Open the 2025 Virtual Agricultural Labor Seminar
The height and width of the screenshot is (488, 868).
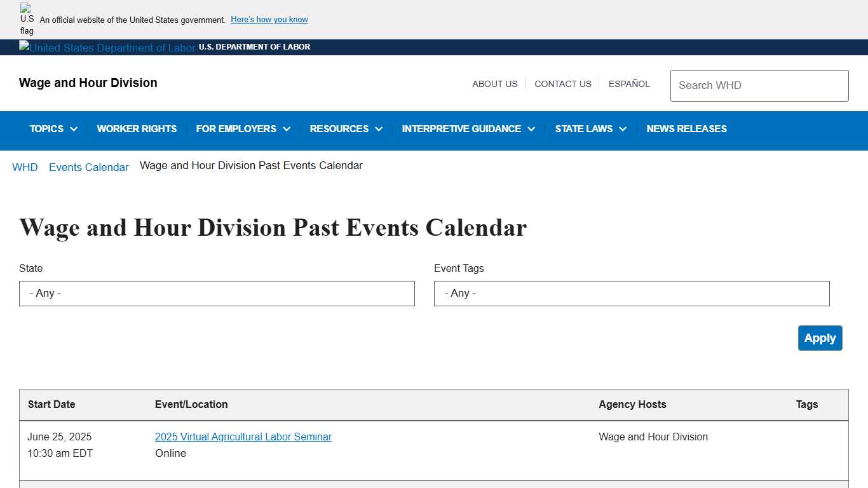click(243, 437)
